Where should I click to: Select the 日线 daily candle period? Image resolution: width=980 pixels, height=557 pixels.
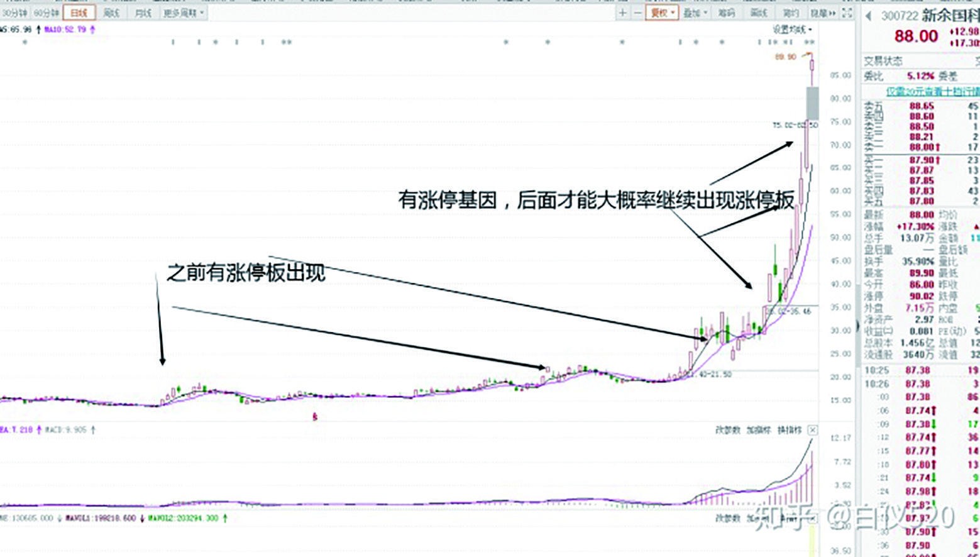(x=79, y=12)
